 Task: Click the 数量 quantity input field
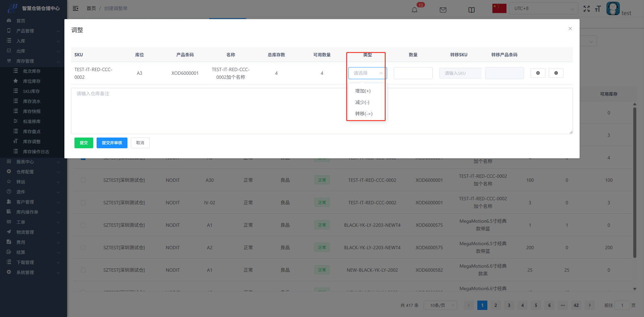413,73
